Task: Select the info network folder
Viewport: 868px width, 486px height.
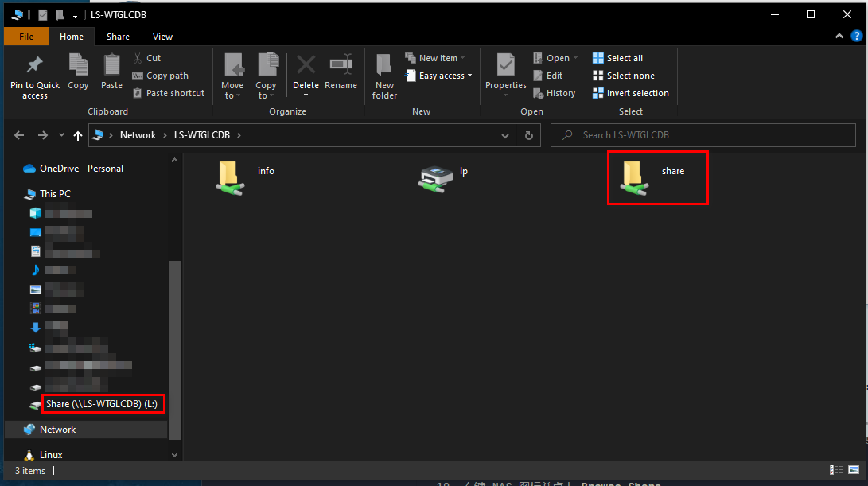Action: click(230, 177)
